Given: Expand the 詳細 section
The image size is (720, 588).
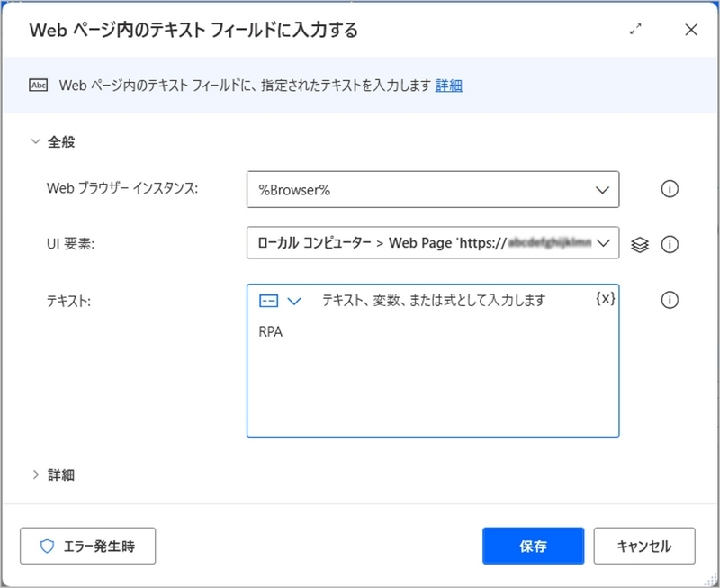Looking at the screenshot, I should click(x=34, y=475).
